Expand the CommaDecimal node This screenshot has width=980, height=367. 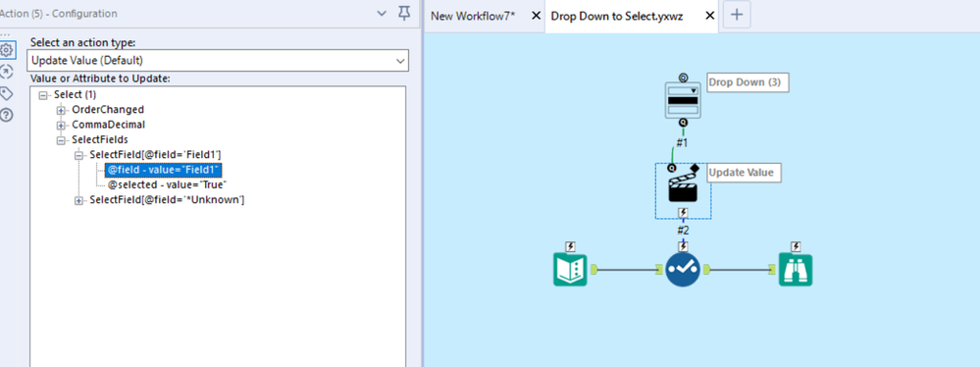61,125
